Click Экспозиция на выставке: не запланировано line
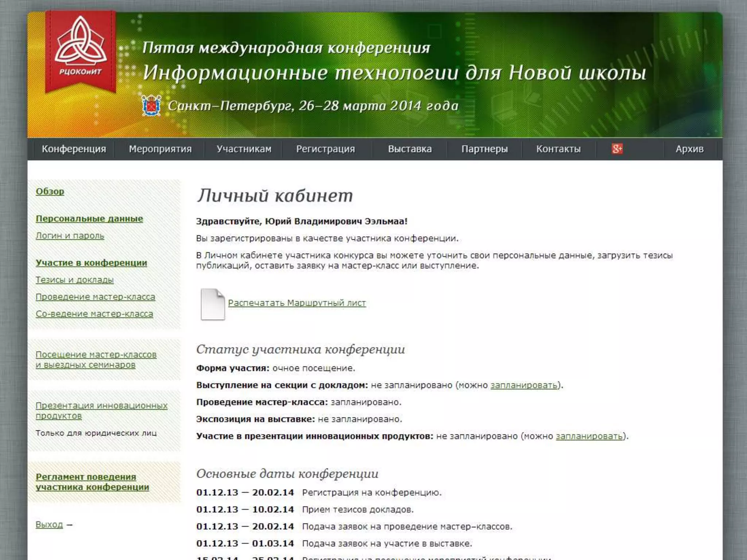Image resolution: width=747 pixels, height=560 pixels. click(299, 419)
